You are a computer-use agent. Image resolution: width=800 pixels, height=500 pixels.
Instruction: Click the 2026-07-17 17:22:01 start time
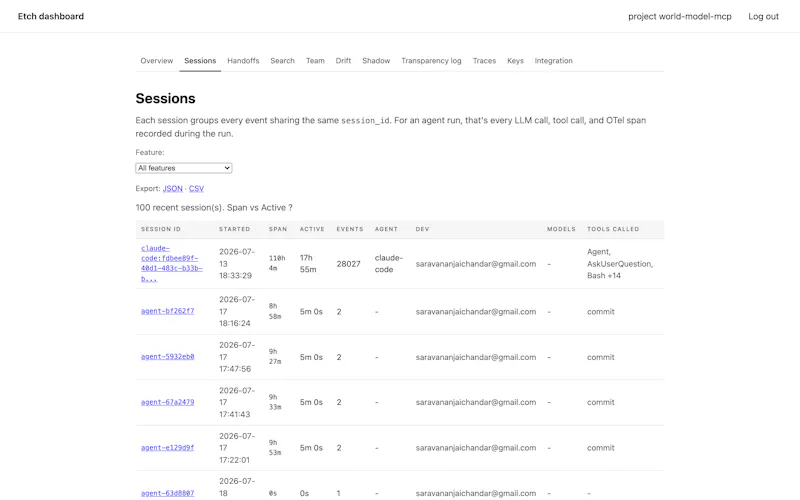tap(237, 447)
